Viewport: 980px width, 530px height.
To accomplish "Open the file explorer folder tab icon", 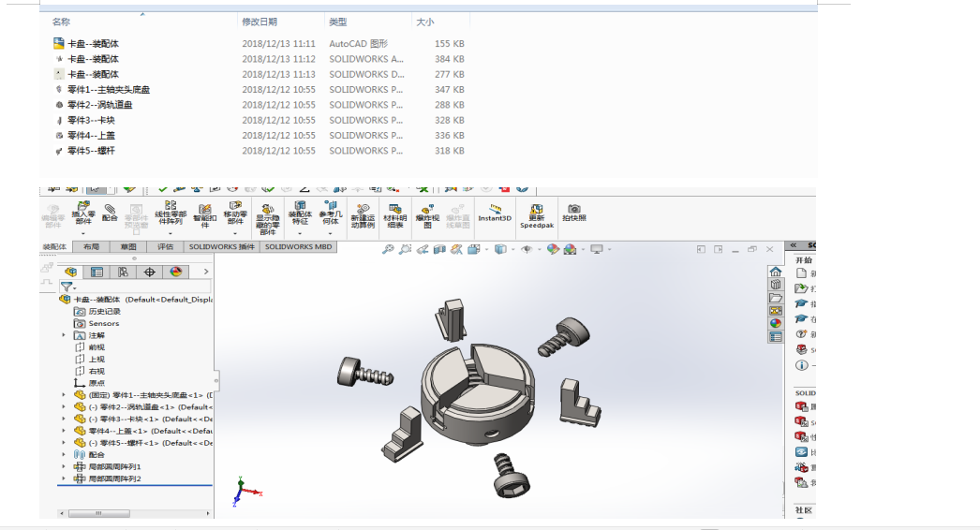I will (x=776, y=298).
